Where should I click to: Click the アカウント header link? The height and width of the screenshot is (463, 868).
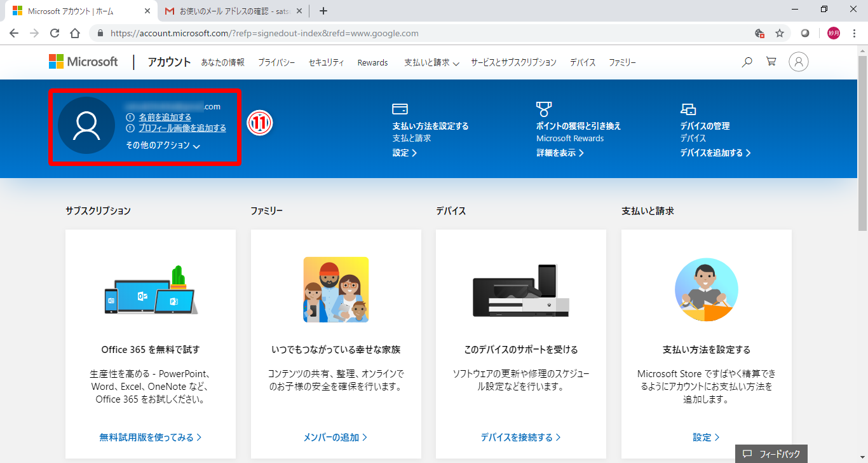(169, 62)
